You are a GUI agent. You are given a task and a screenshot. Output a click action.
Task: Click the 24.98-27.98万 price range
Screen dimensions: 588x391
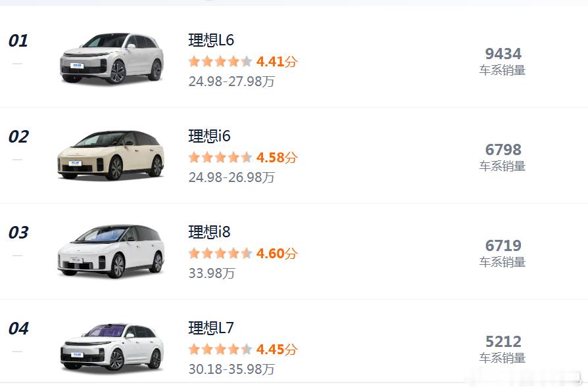(232, 81)
